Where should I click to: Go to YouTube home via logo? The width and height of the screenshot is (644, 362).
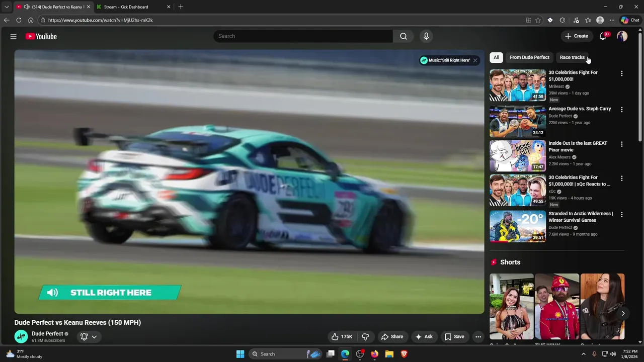41,36
